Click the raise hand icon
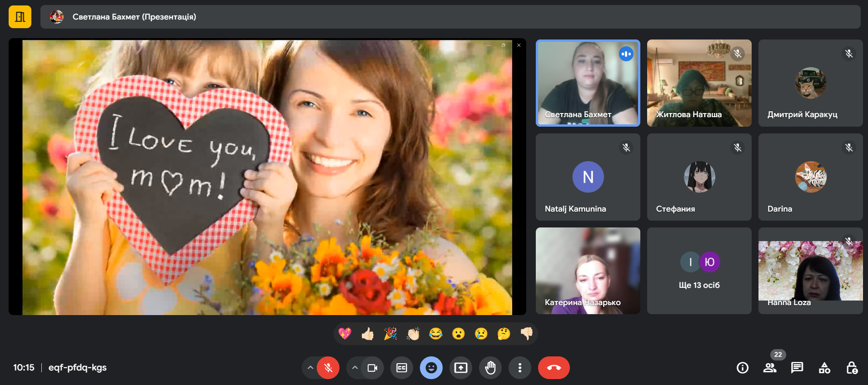The image size is (868, 385). (490, 368)
